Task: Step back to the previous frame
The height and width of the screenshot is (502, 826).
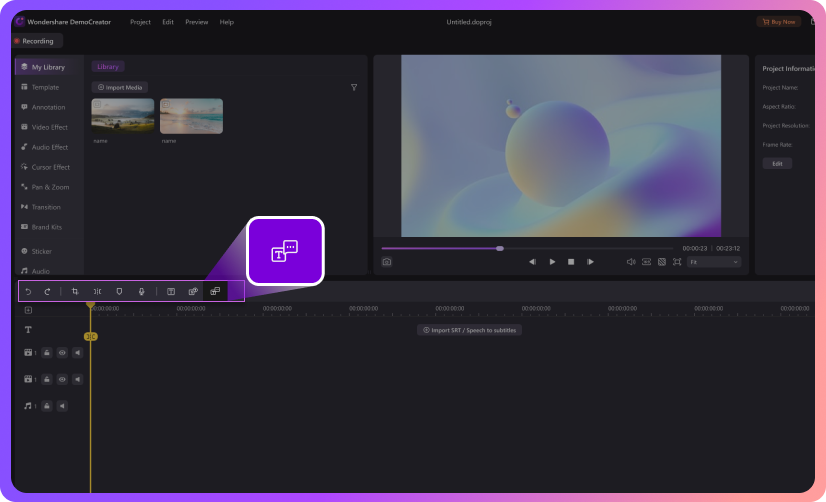Action: coord(533,262)
